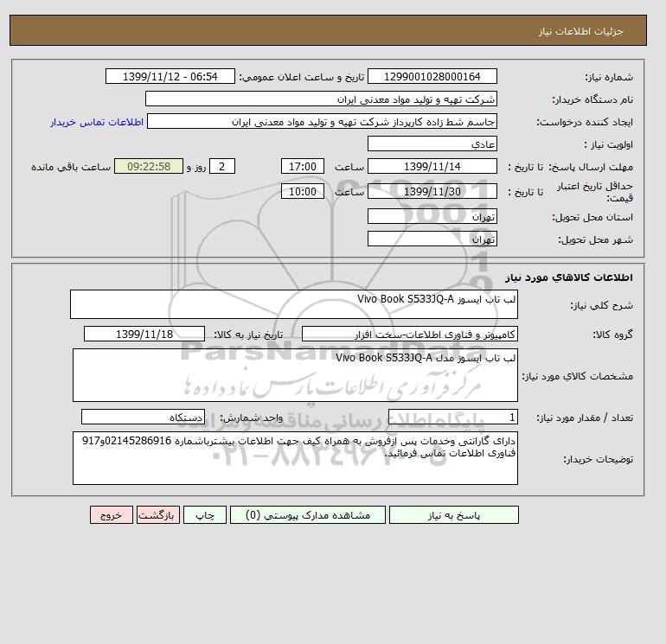666x644 pixels.
Task: Click the priority field عادي
Action: [432, 143]
